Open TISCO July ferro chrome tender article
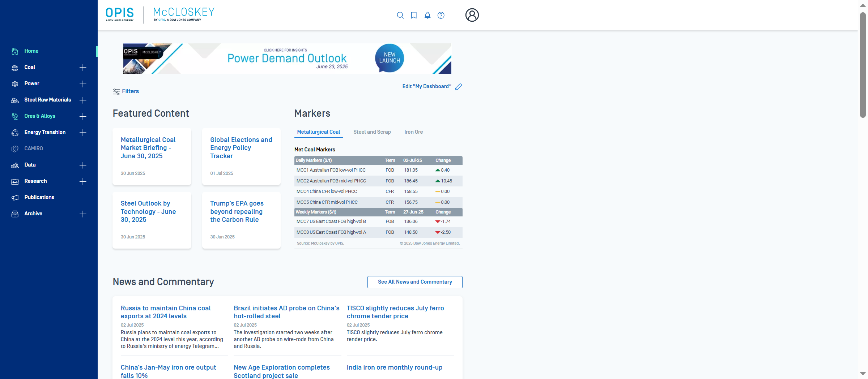The height and width of the screenshot is (379, 868). (x=395, y=312)
